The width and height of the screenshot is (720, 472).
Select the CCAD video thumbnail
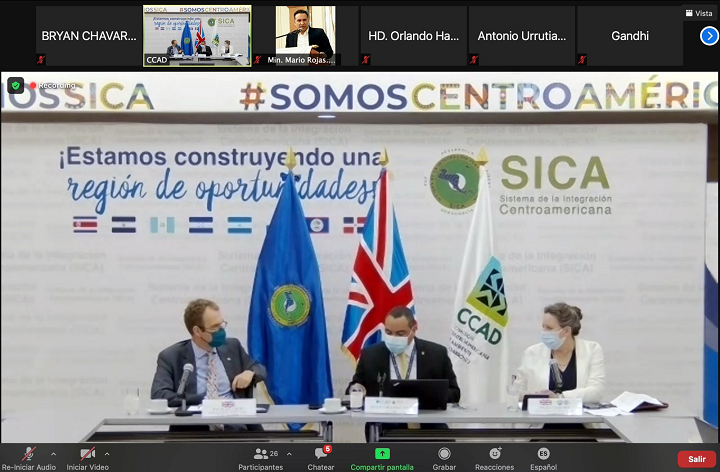[197, 36]
